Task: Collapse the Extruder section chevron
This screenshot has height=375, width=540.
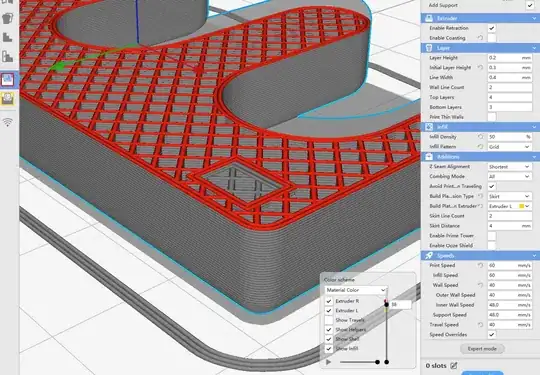Action: (534, 18)
